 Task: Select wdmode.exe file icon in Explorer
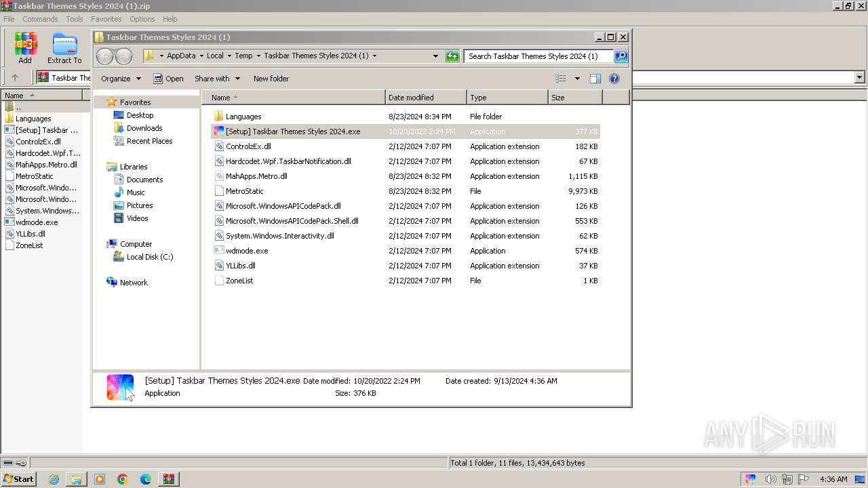point(218,251)
